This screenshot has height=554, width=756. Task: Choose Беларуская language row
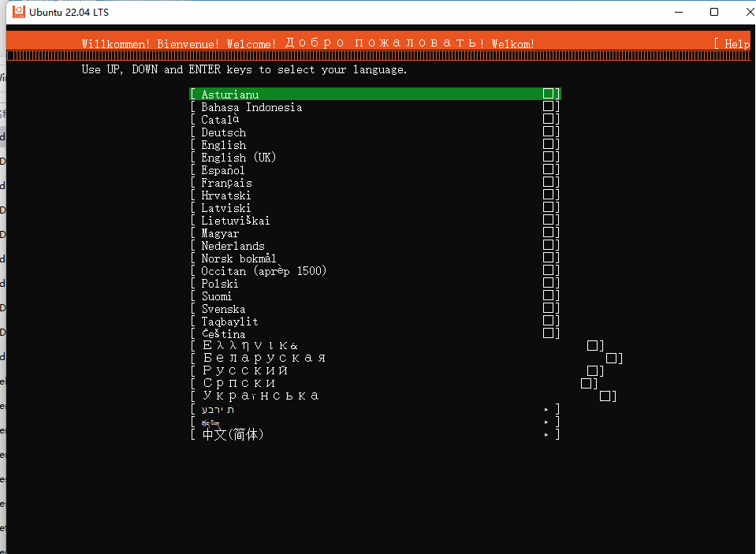pyautogui.click(x=407, y=359)
